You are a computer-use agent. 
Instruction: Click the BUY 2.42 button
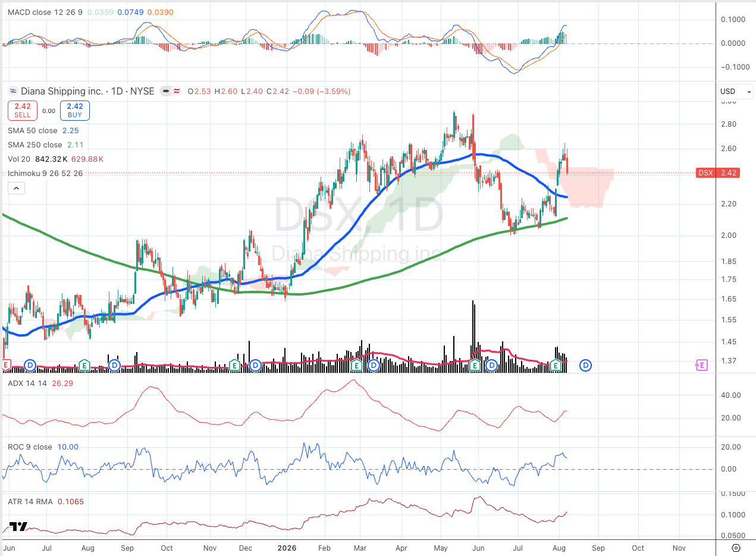pos(75,111)
